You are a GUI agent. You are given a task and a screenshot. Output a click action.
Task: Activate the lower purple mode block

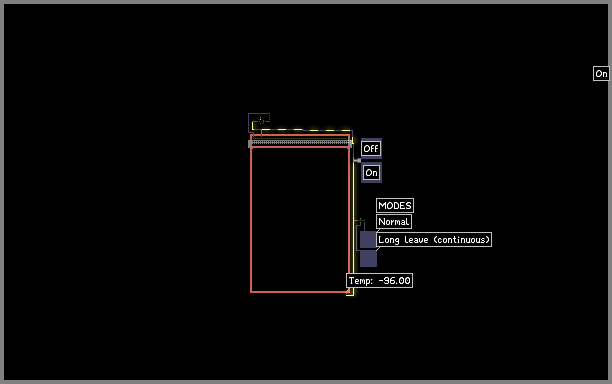coord(368,258)
